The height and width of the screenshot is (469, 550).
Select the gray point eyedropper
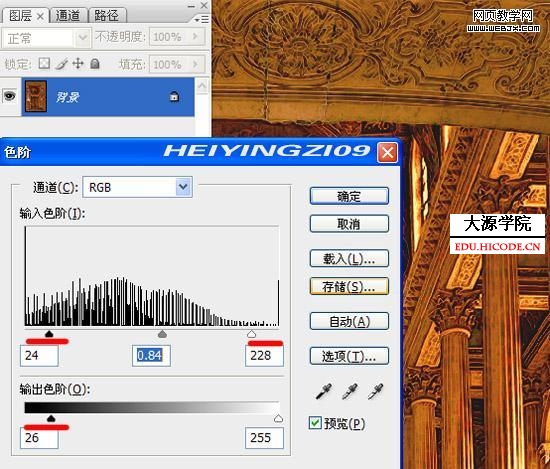[350, 391]
